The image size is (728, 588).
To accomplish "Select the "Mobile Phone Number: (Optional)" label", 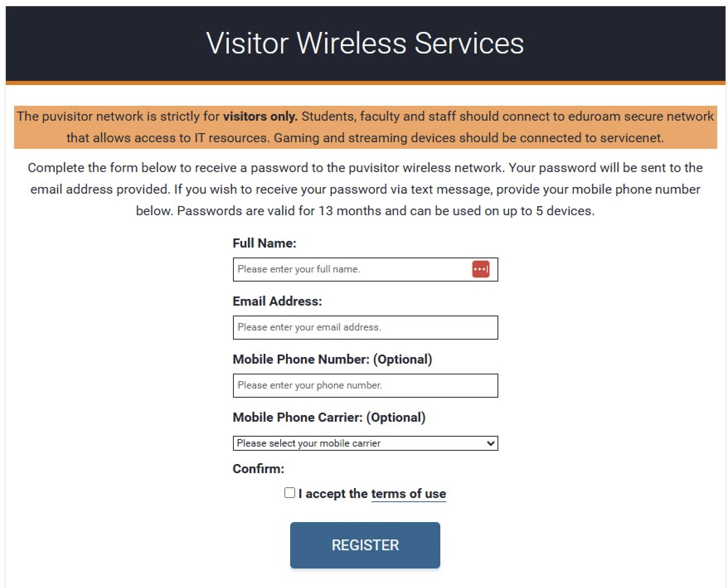I will (332, 359).
